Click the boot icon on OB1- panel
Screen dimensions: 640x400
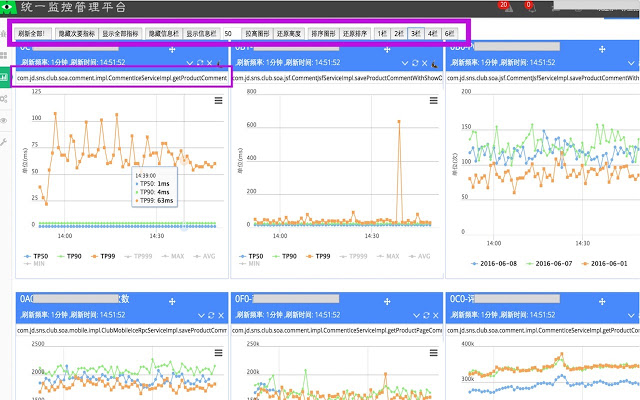[x=434, y=64]
